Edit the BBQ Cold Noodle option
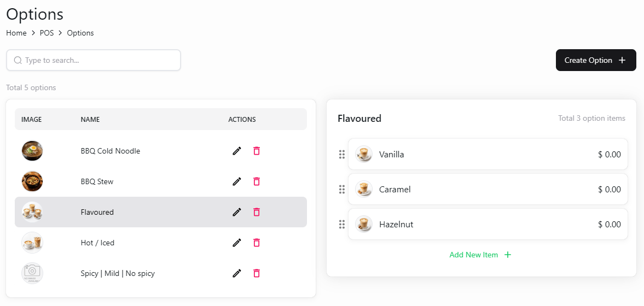 tap(236, 151)
